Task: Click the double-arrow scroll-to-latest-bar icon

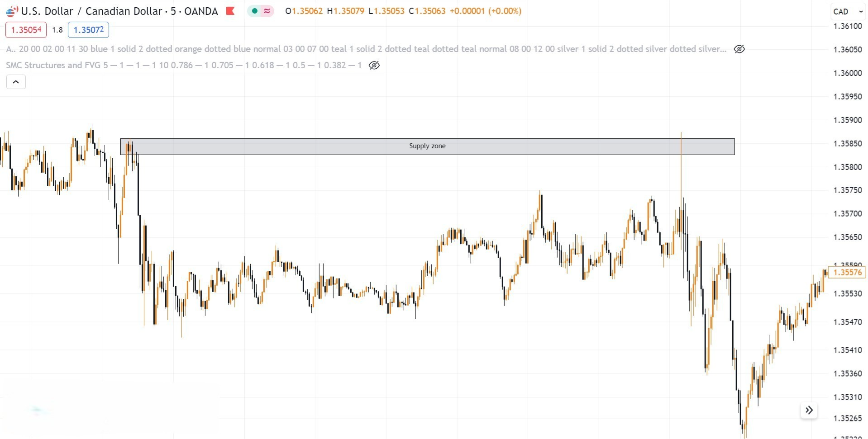Action: (810, 410)
